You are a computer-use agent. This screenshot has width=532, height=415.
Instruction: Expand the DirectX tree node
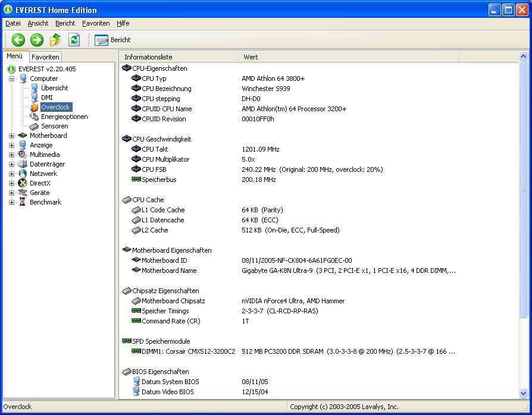pos(11,183)
